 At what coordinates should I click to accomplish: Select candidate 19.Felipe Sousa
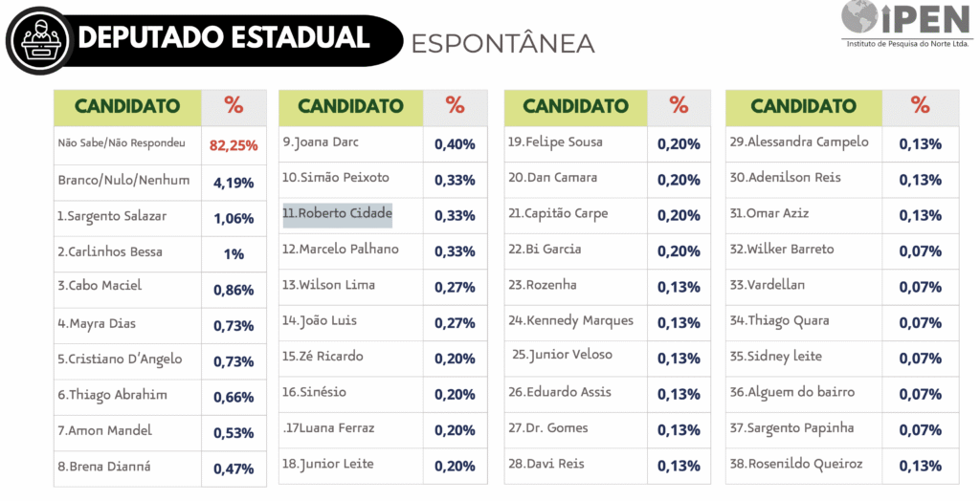pyautogui.click(x=556, y=142)
